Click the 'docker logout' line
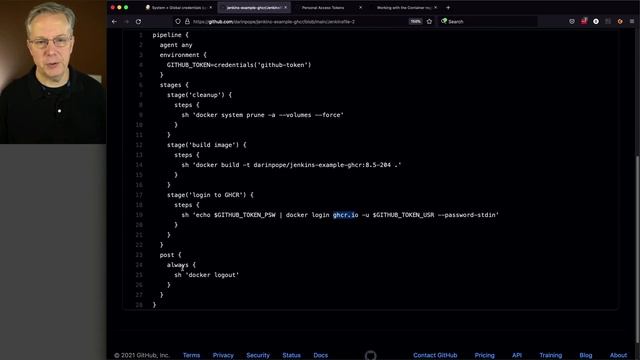The width and height of the screenshot is (640, 360). tap(207, 275)
